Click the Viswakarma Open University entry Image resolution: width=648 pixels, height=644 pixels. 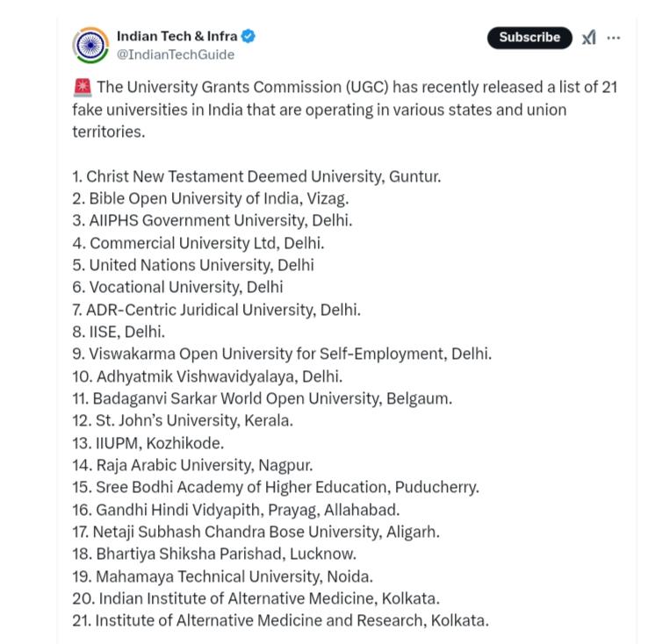point(282,354)
